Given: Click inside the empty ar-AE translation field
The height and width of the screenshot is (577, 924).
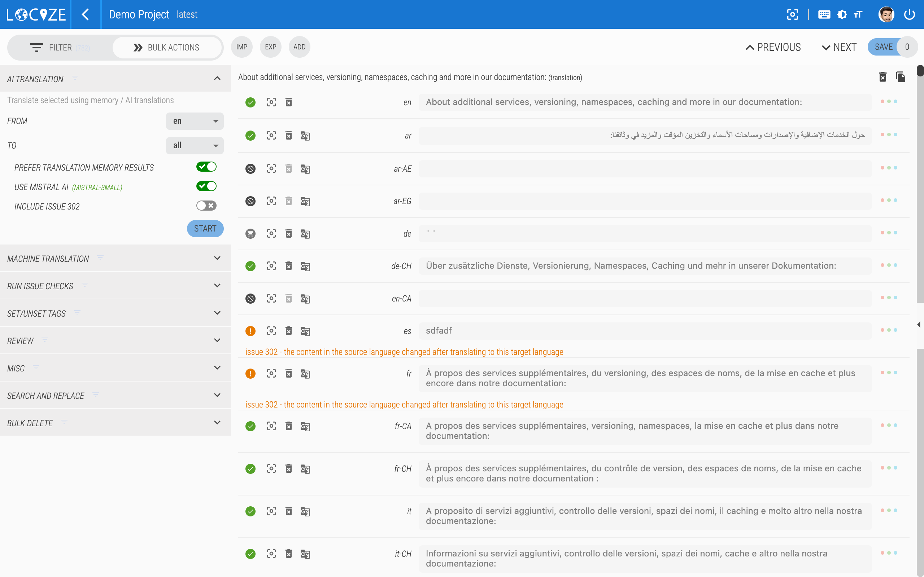Looking at the screenshot, I should pyautogui.click(x=645, y=168).
